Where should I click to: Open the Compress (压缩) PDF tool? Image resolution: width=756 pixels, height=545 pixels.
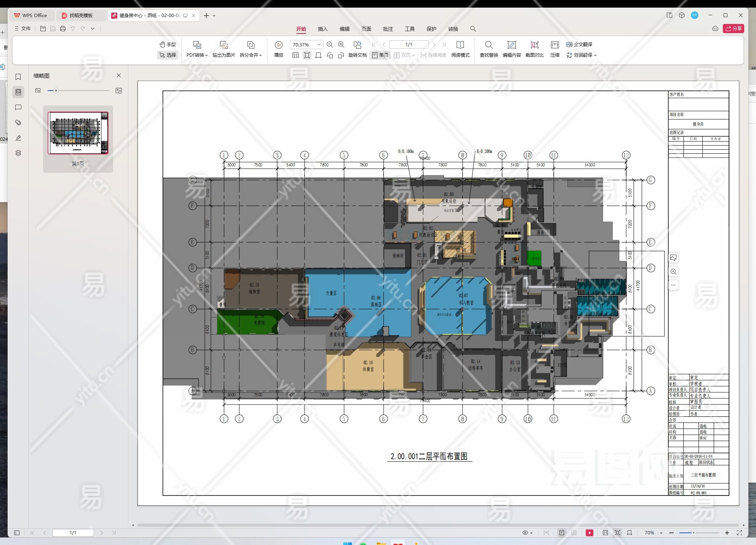555,45
